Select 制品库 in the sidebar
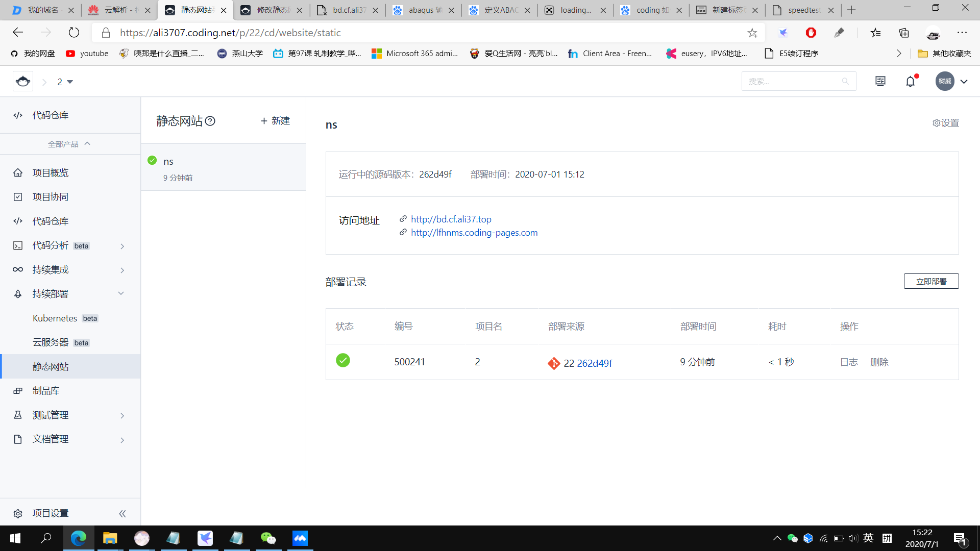Viewport: 980px width, 551px height. pos(46,391)
